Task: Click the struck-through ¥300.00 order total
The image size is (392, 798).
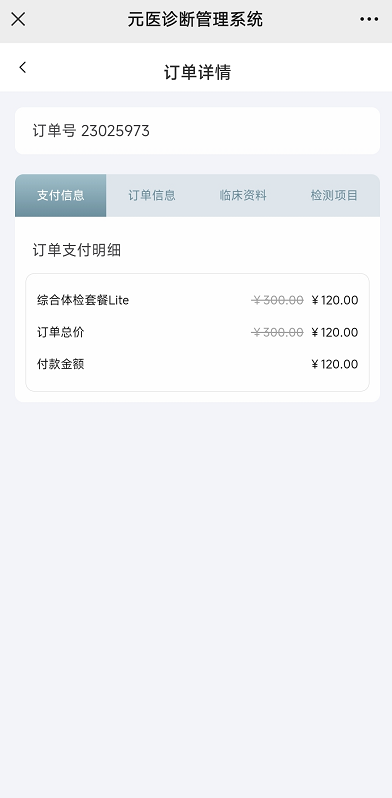Action: 277,332
